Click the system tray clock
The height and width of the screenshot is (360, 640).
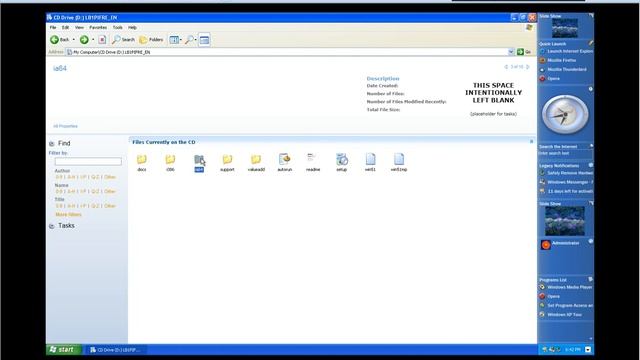tap(573, 350)
